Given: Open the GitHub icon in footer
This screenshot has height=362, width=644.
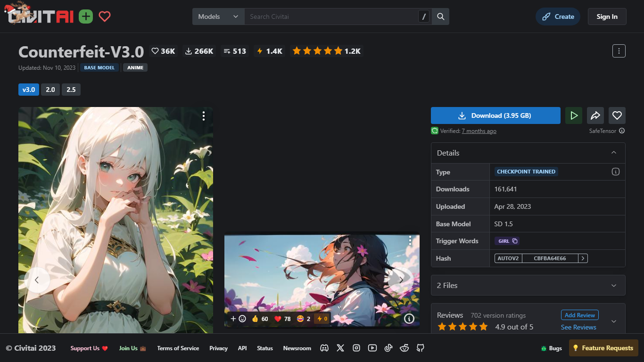Looking at the screenshot, I should [x=420, y=348].
